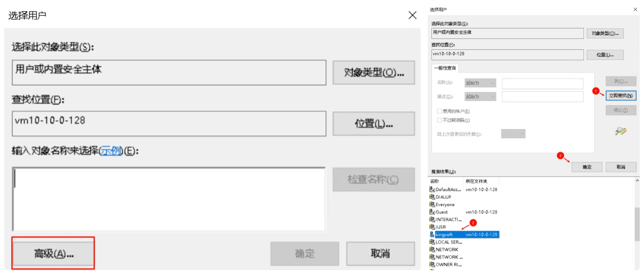Open the 自上次登录后的天数 dropdown

click(x=513, y=134)
